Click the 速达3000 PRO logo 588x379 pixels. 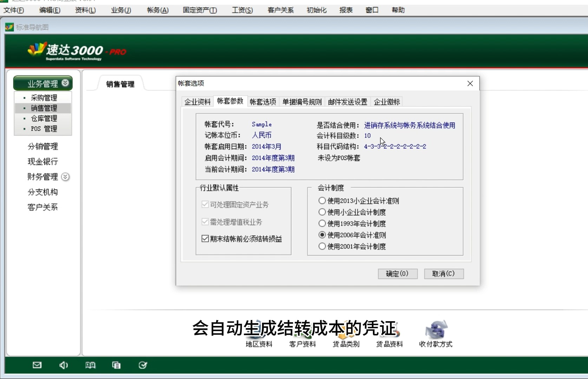click(77, 52)
